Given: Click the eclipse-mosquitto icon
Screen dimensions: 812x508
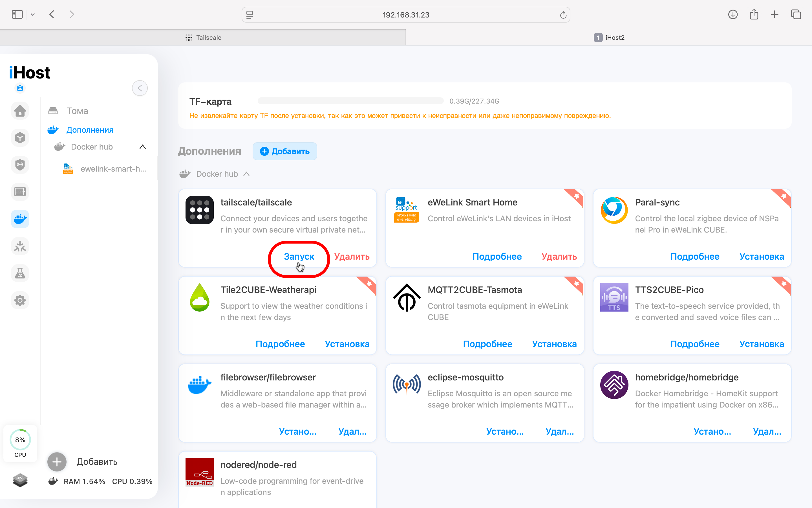Looking at the screenshot, I should (x=407, y=384).
